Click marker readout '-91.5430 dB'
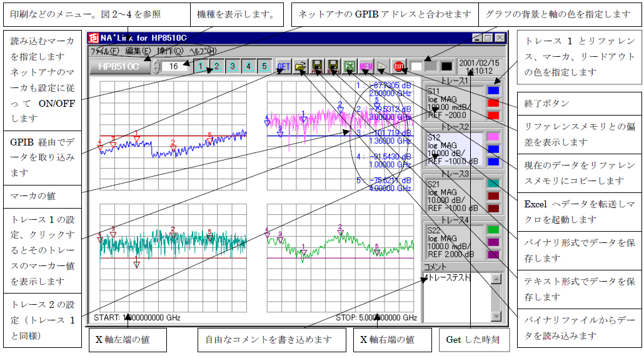Screen dimensions: 644x356 pos(391,157)
